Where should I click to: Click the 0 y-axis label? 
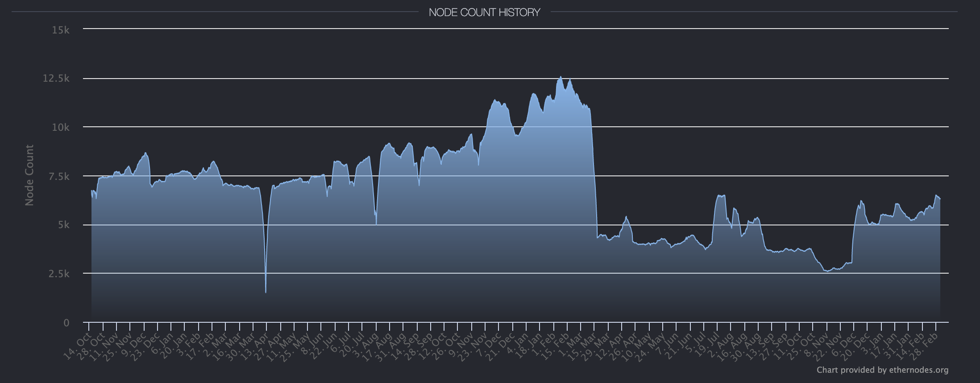pos(66,323)
